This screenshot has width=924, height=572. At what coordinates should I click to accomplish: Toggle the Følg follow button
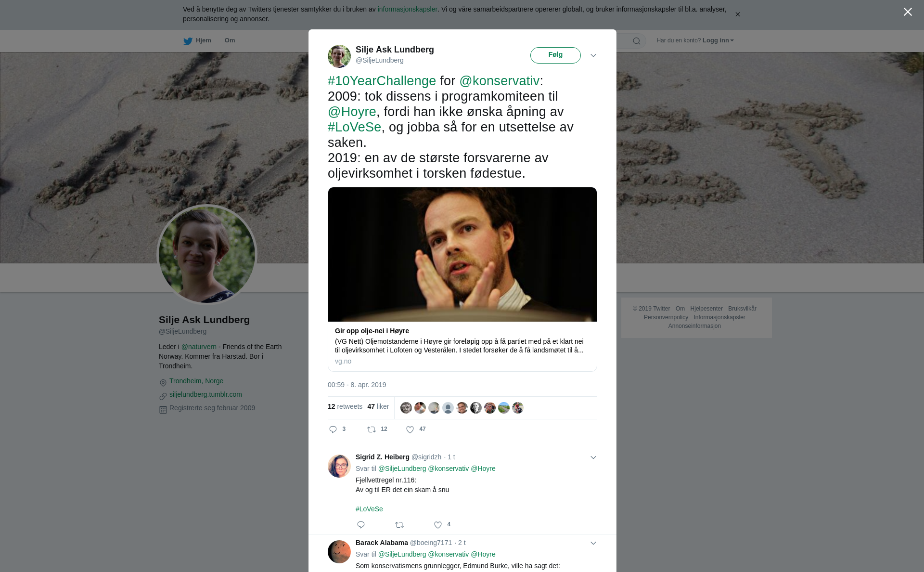pyautogui.click(x=555, y=55)
